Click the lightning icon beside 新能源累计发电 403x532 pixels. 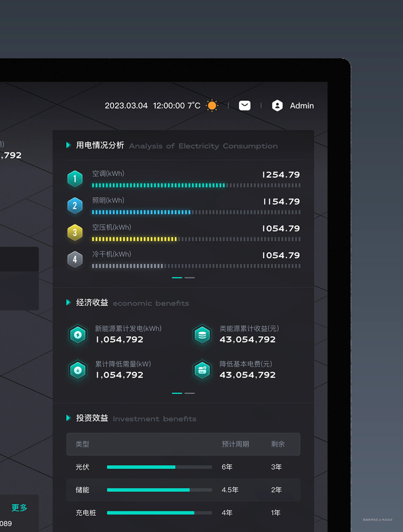pos(78,335)
